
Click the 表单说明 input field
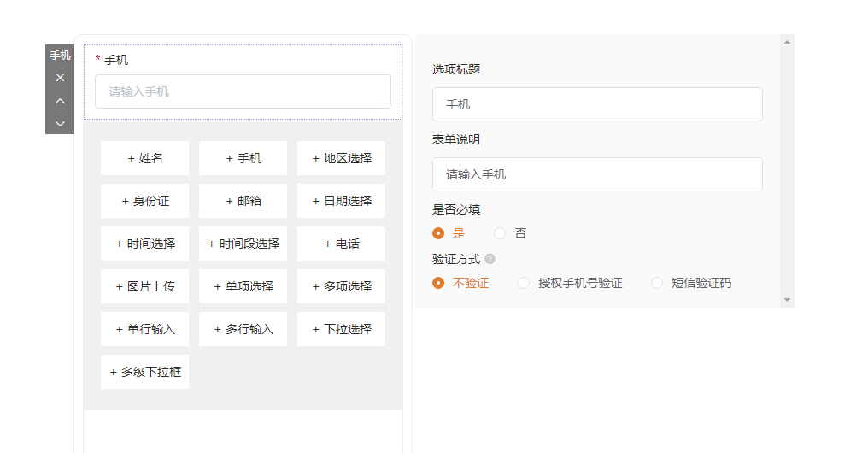[596, 174]
